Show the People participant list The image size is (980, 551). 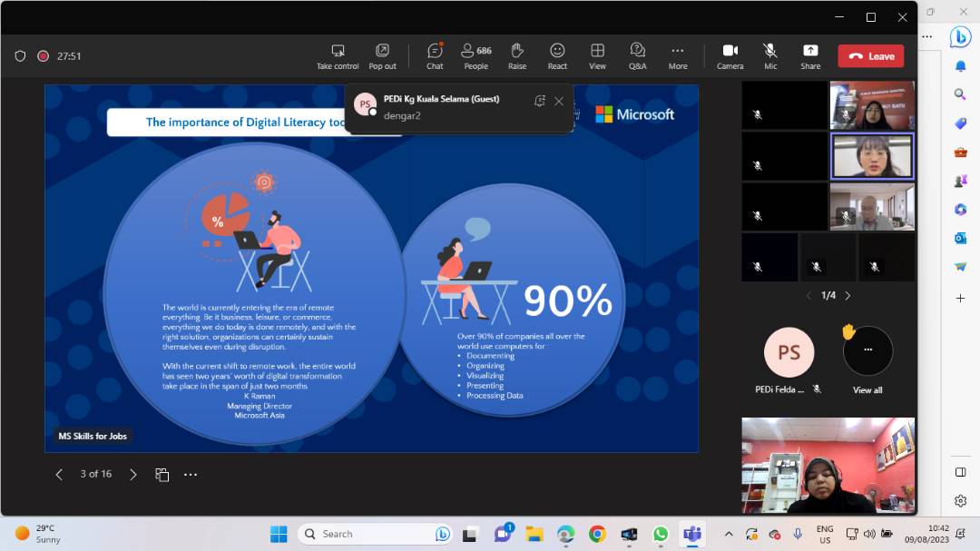[x=476, y=56]
